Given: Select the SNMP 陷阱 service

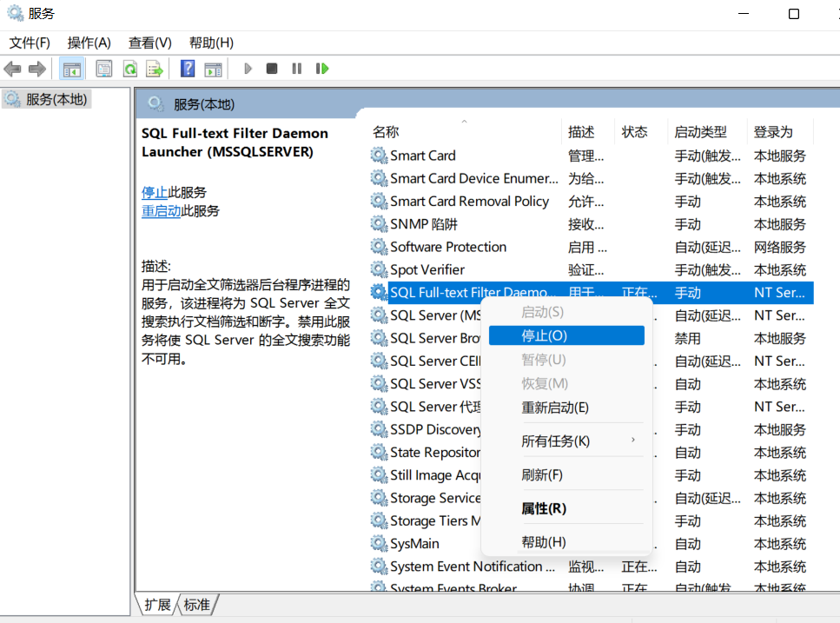Looking at the screenshot, I should point(592,224).
